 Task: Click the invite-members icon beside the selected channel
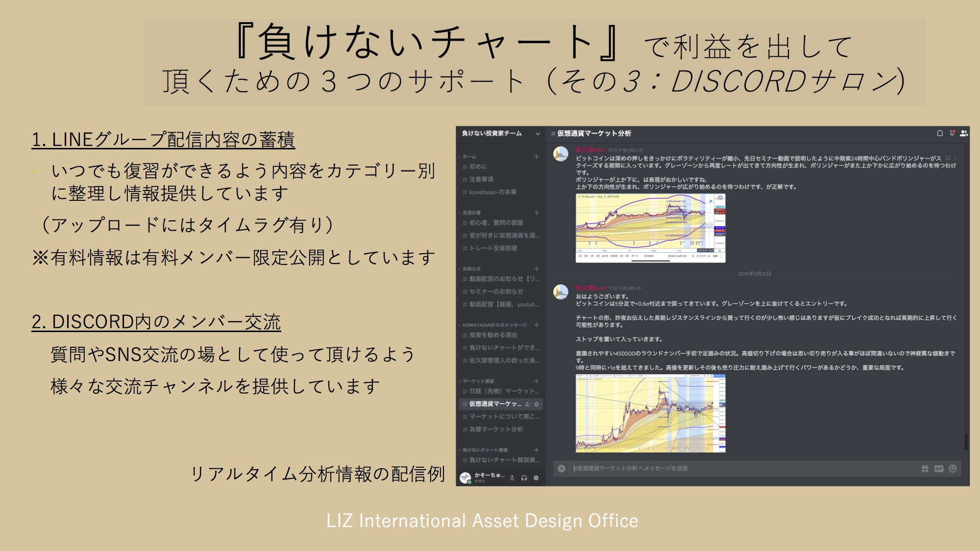pos(528,404)
